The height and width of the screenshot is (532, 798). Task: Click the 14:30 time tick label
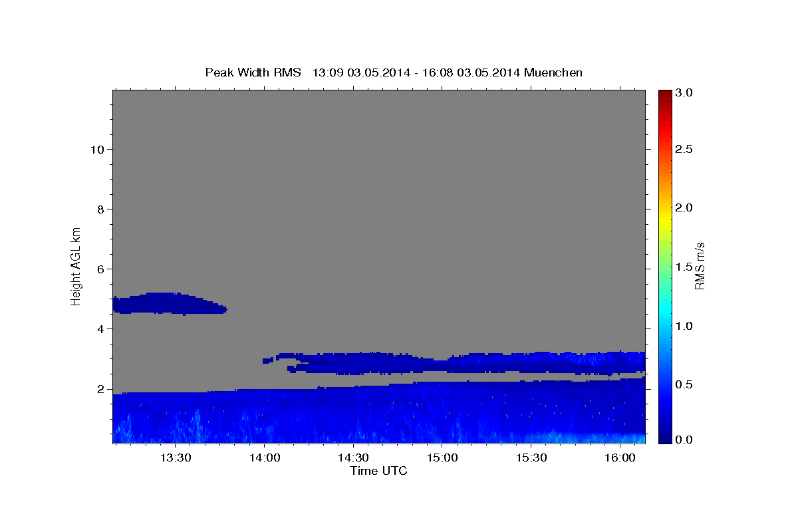pos(353,458)
